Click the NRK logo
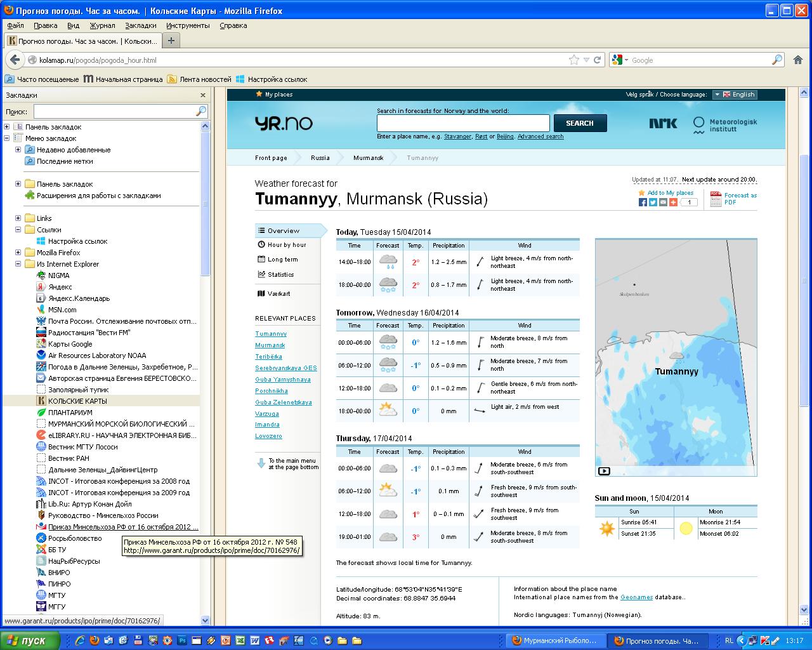The width and height of the screenshot is (812, 650). [x=663, y=123]
